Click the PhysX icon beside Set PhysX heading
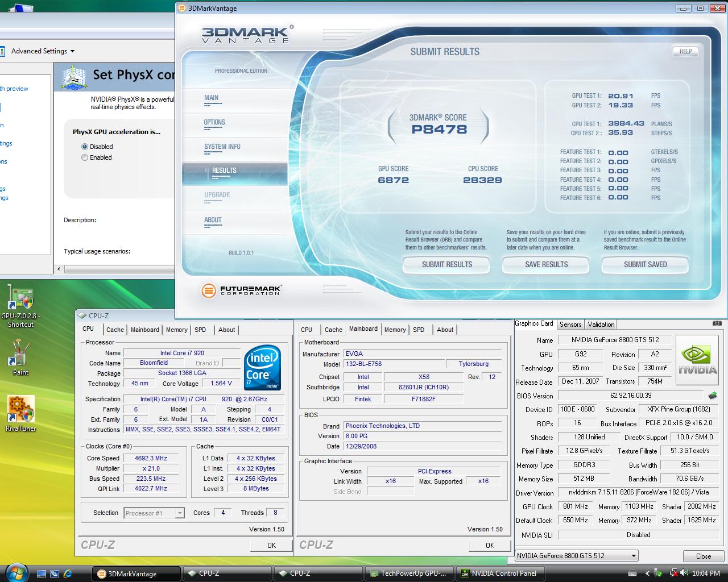Image resolution: width=728 pixels, height=582 pixels. pyautogui.click(x=74, y=77)
